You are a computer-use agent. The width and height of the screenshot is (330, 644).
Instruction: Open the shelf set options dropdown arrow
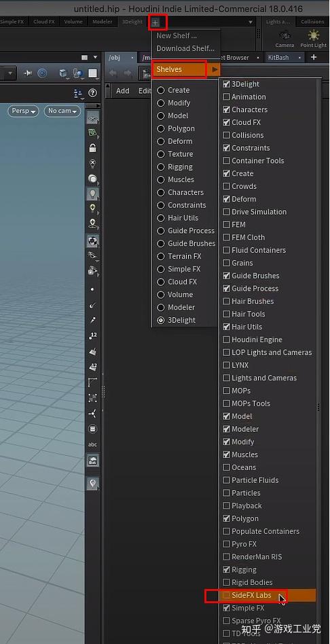tap(251, 22)
